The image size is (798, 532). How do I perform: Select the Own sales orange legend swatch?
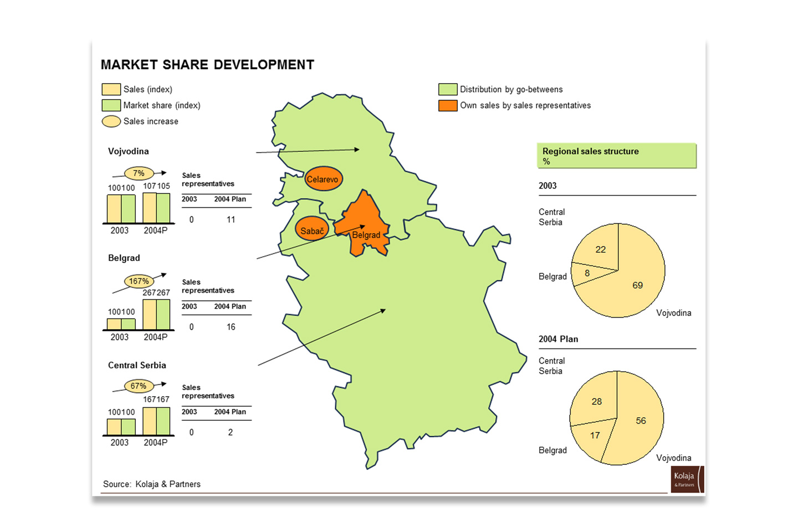tap(448, 105)
